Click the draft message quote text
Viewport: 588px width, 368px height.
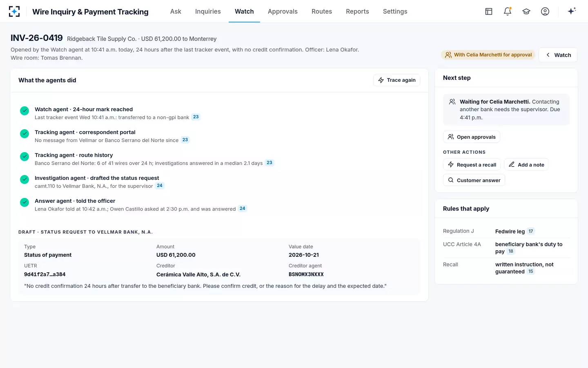(205, 286)
